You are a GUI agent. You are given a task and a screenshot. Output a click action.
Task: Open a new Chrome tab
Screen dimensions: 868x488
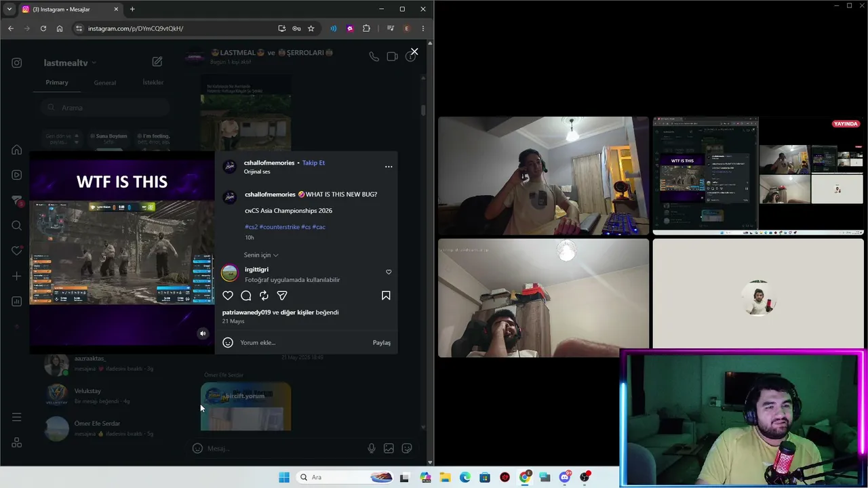coord(132,9)
